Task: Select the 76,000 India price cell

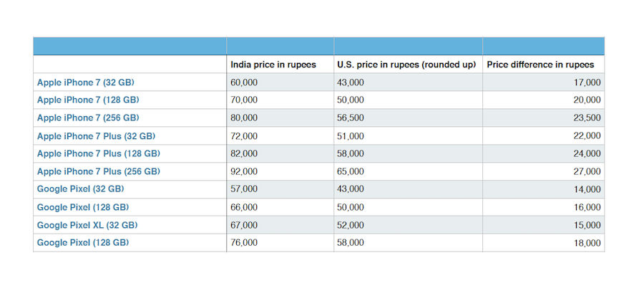Action: pos(280,243)
